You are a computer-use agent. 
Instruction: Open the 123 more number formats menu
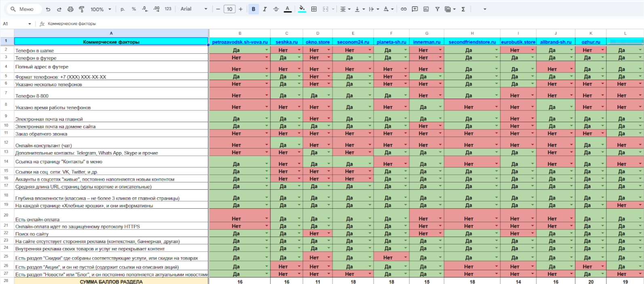point(168,9)
